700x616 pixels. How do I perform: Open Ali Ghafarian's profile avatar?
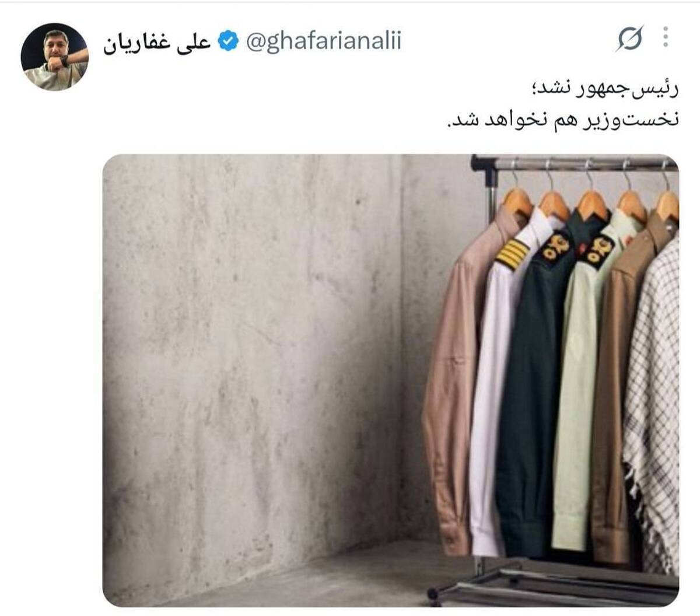coord(55,57)
